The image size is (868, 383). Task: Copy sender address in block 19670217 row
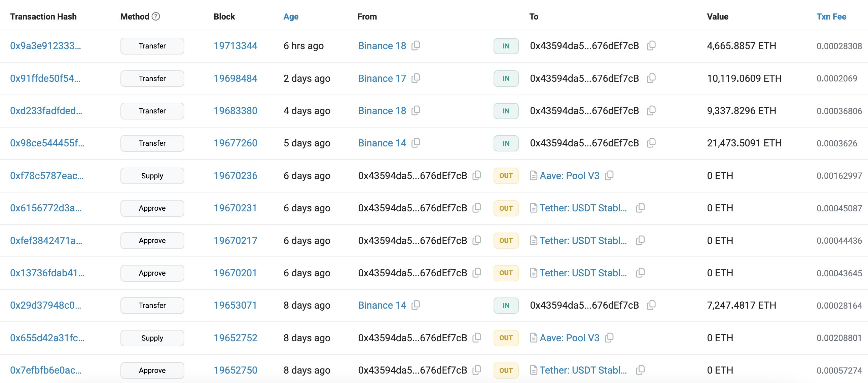[477, 240]
